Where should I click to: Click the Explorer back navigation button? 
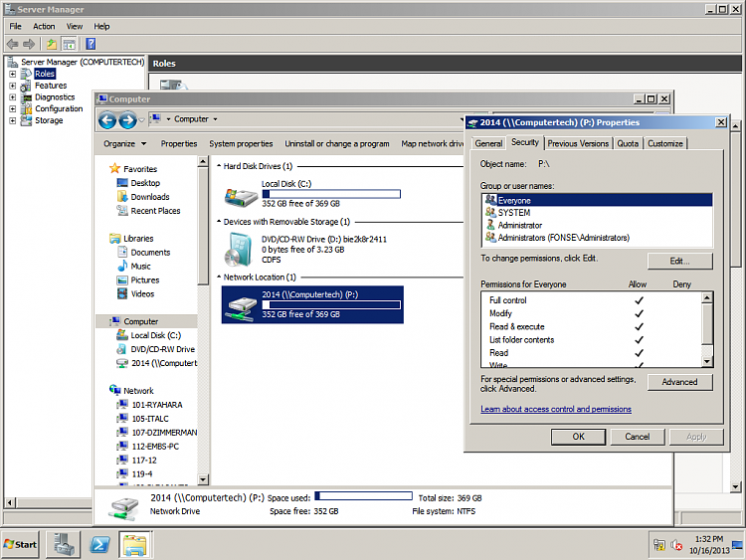pyautogui.click(x=107, y=120)
